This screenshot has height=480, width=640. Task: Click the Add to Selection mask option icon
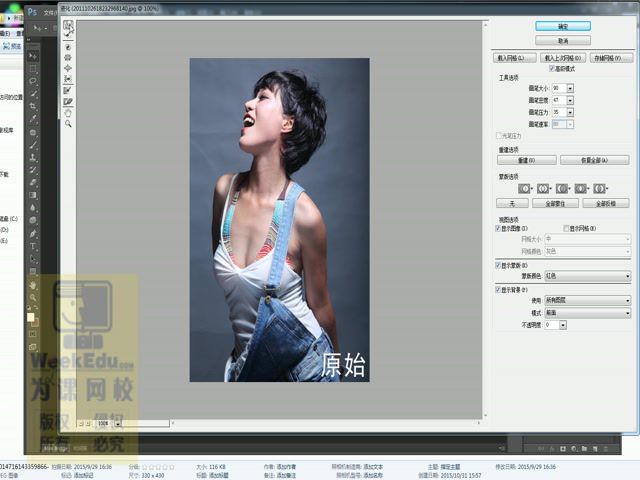pyautogui.click(x=543, y=189)
